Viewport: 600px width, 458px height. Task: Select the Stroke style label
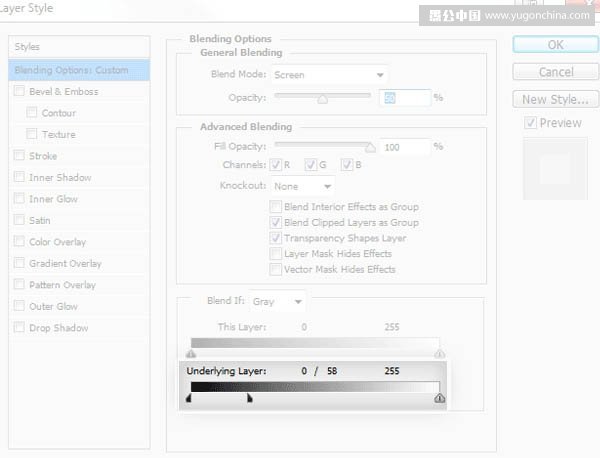click(x=43, y=156)
